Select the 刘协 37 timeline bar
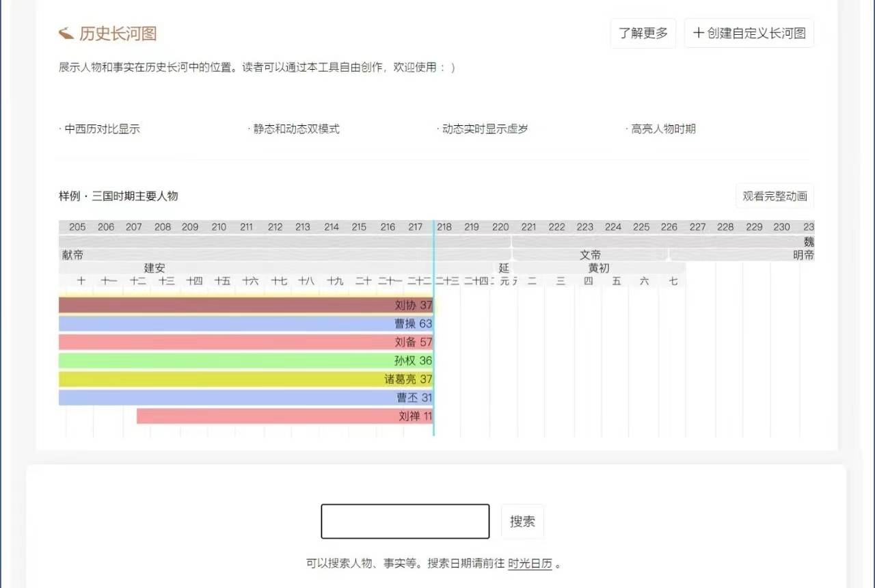 [246, 305]
